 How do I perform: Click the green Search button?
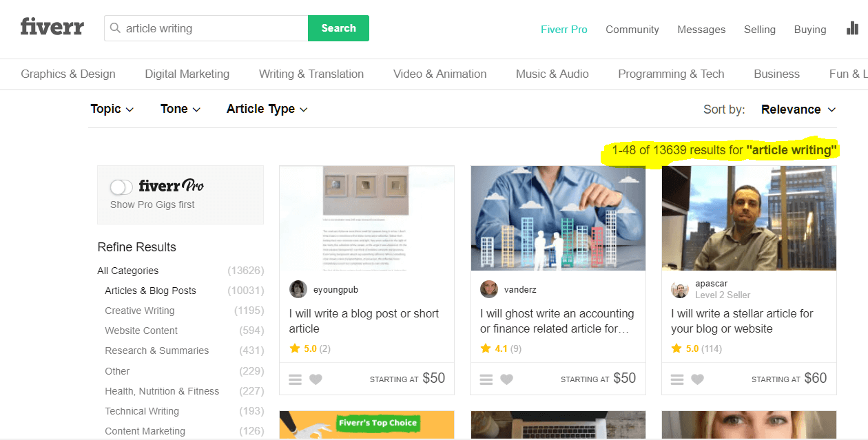point(338,28)
